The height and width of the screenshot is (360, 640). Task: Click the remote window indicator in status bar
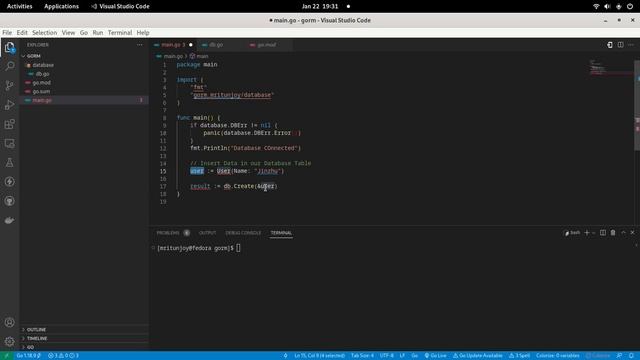[x=7, y=356]
